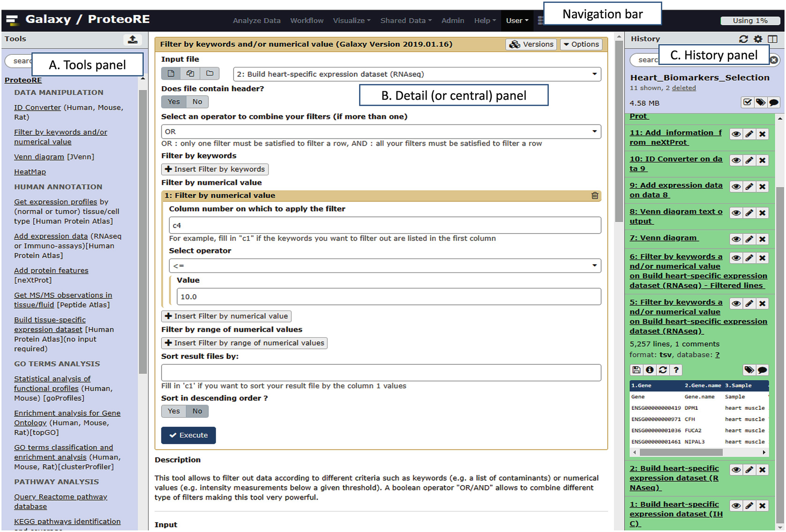Clear the history search box
This screenshot has width=786, height=532.
point(774,60)
